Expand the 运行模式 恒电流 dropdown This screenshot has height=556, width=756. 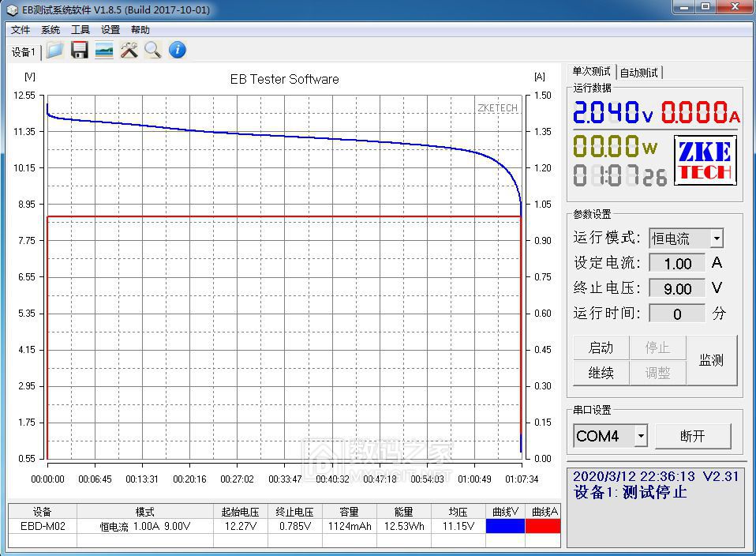pyautogui.click(x=717, y=239)
